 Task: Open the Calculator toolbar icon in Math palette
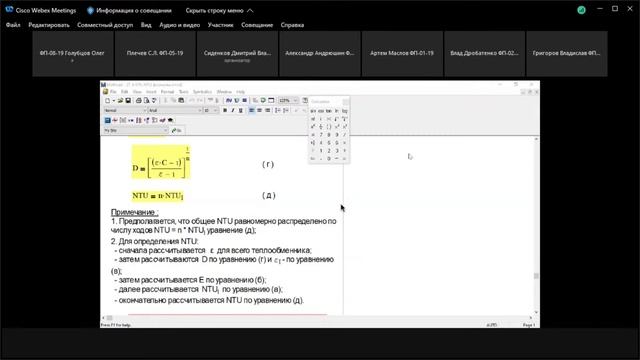point(107,120)
